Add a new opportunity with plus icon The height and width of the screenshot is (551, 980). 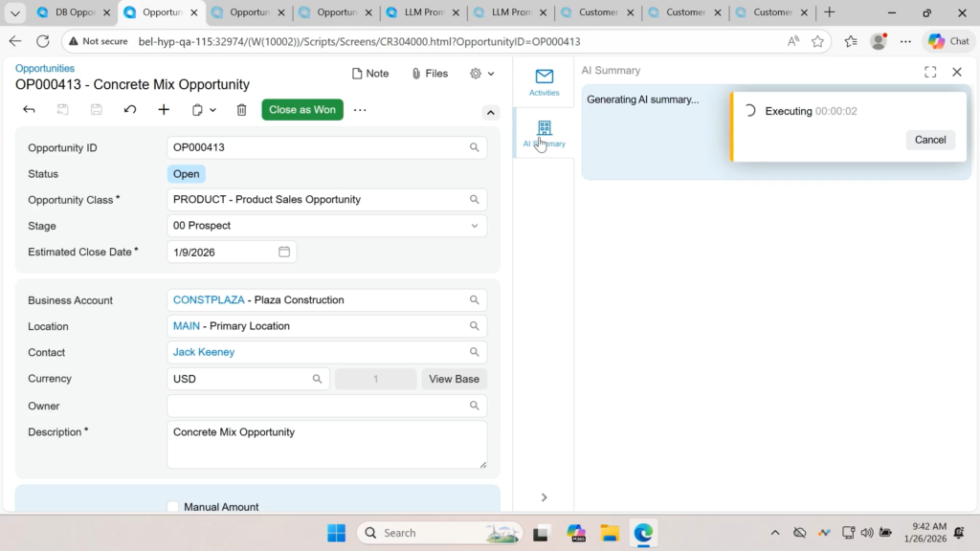point(164,110)
